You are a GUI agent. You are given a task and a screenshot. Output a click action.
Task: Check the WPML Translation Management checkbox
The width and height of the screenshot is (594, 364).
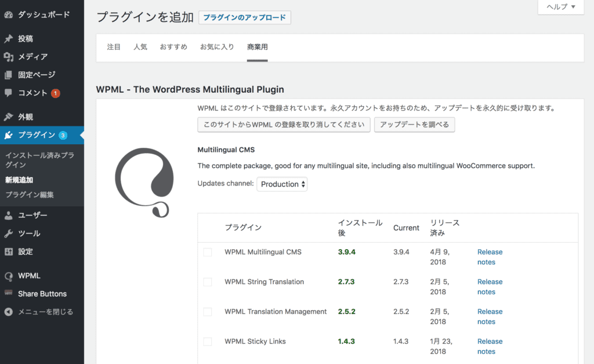(208, 312)
